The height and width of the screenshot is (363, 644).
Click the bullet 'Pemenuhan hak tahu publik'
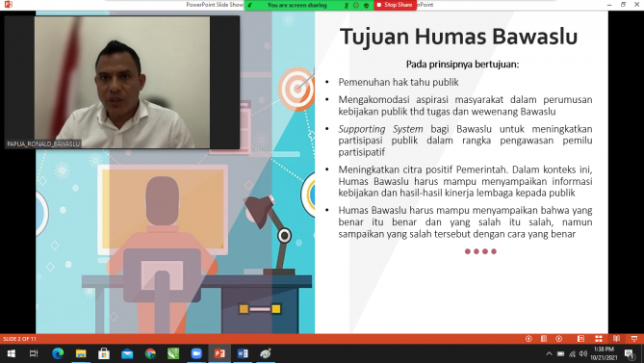pos(398,82)
